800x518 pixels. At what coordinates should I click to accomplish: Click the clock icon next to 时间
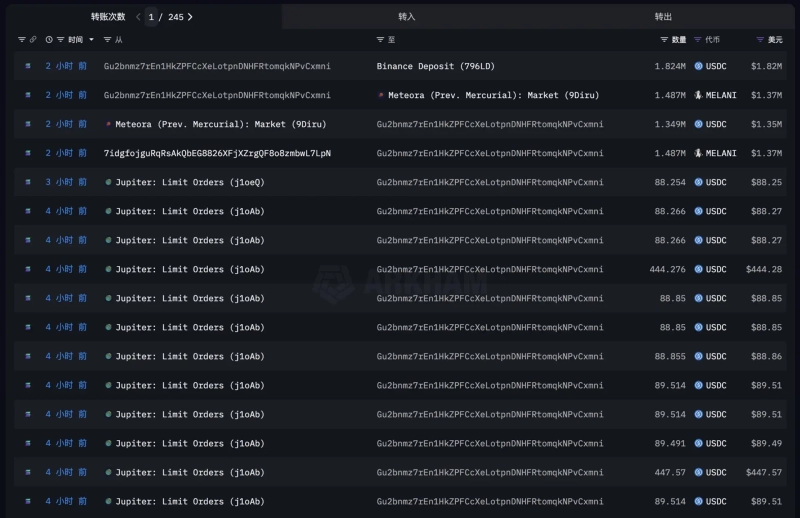pos(49,40)
